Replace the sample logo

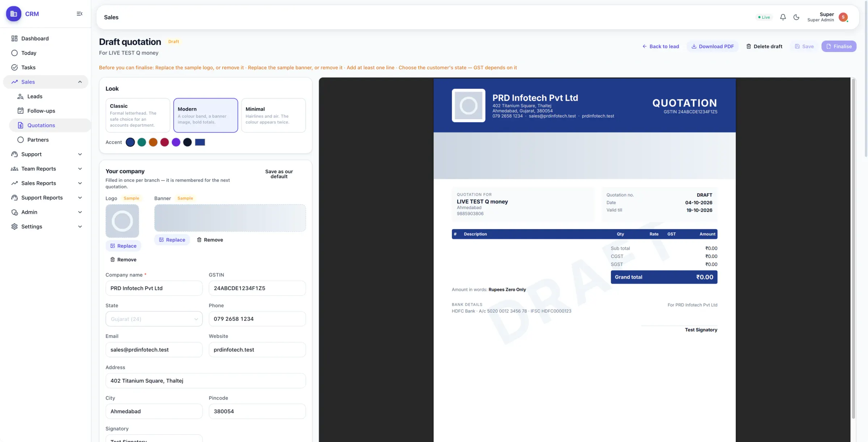[x=123, y=246]
